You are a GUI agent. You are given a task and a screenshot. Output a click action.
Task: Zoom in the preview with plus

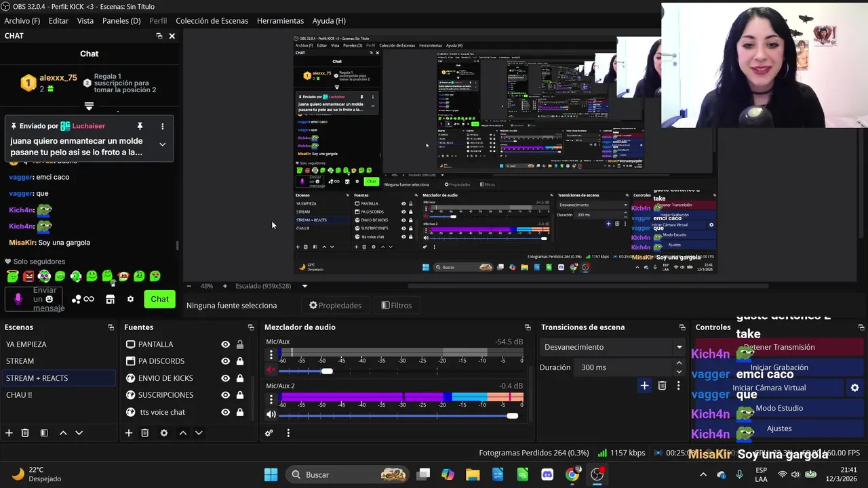click(x=225, y=286)
